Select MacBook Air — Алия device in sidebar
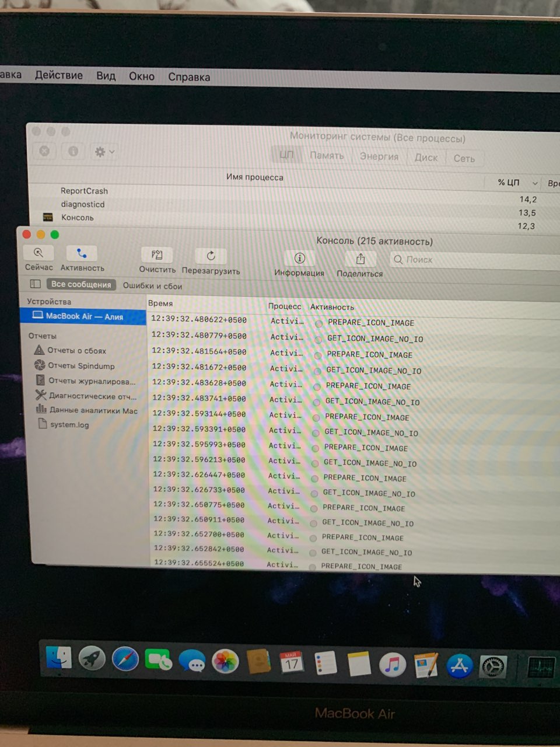Screen dimensions: 560x747 click(83, 316)
